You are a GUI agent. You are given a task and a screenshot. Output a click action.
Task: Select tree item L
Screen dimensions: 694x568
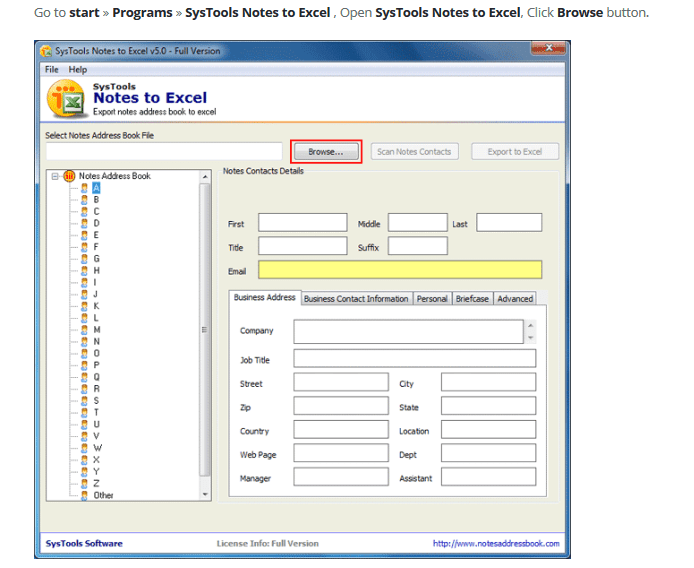96,318
